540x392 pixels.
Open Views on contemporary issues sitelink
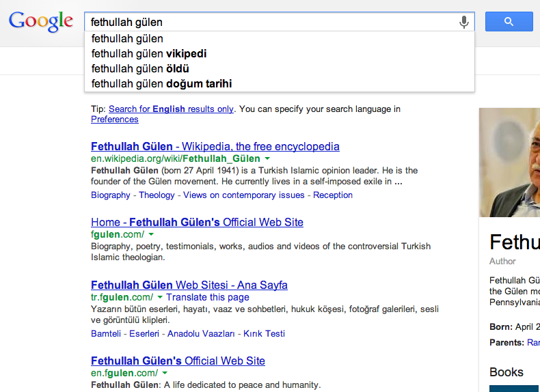pos(244,195)
